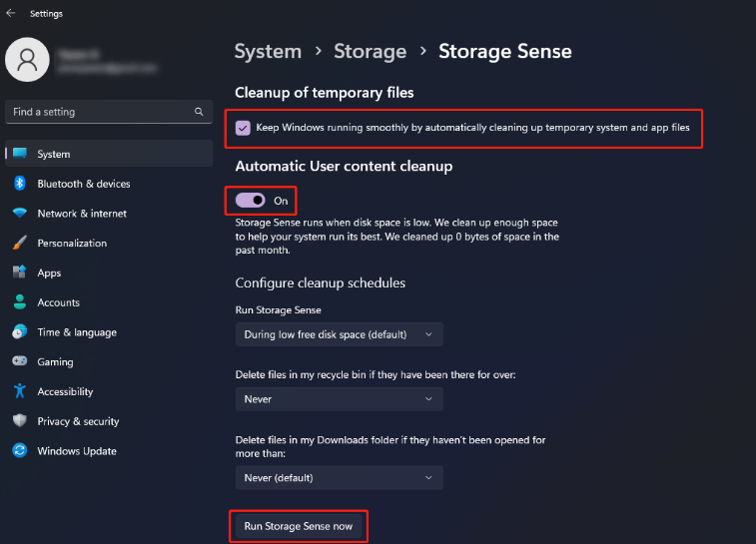This screenshot has height=544, width=756.
Task: Click the back arrow icon
Action: tap(11, 13)
